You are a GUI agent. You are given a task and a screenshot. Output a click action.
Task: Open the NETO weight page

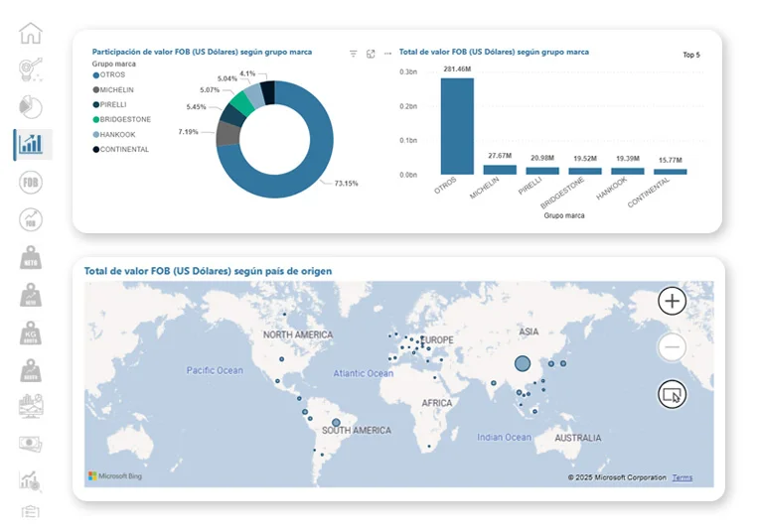31,257
